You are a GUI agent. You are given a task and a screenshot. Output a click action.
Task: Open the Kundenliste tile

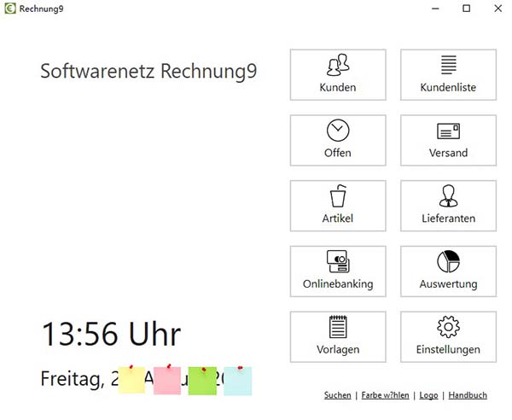point(448,75)
